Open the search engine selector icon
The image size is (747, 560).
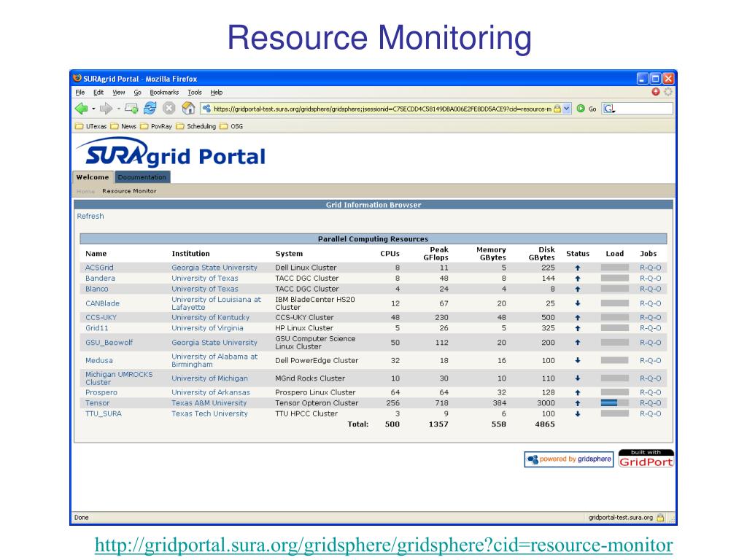click(609, 109)
